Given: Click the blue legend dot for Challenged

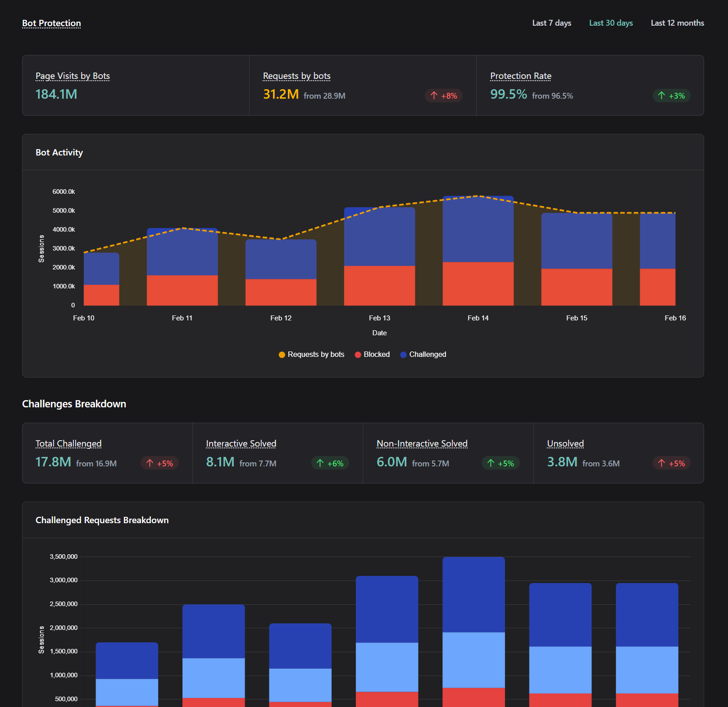Looking at the screenshot, I should 403,354.
